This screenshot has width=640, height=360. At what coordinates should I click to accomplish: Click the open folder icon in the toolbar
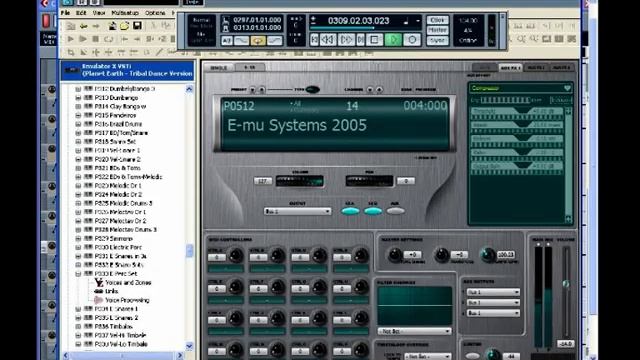click(124, 26)
